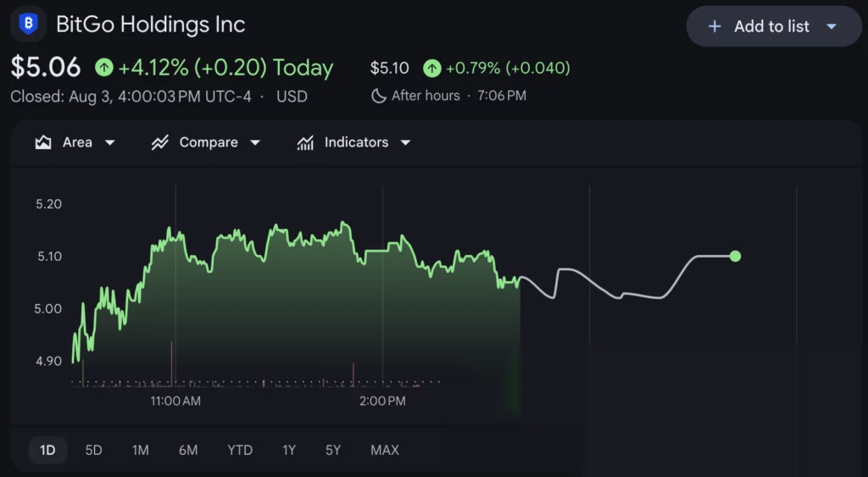The image size is (868, 477).
Task: Click the 5.00 price axis label
Action: click(48, 308)
